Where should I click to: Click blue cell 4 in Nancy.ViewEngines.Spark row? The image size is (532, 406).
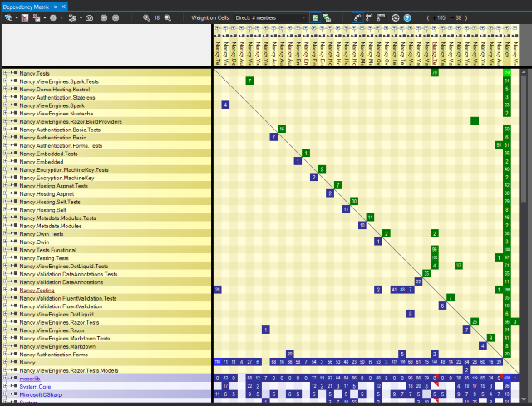click(225, 105)
